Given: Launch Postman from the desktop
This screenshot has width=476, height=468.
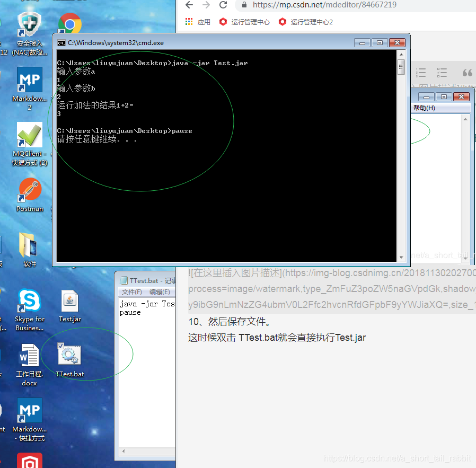Looking at the screenshot, I should point(30,195).
